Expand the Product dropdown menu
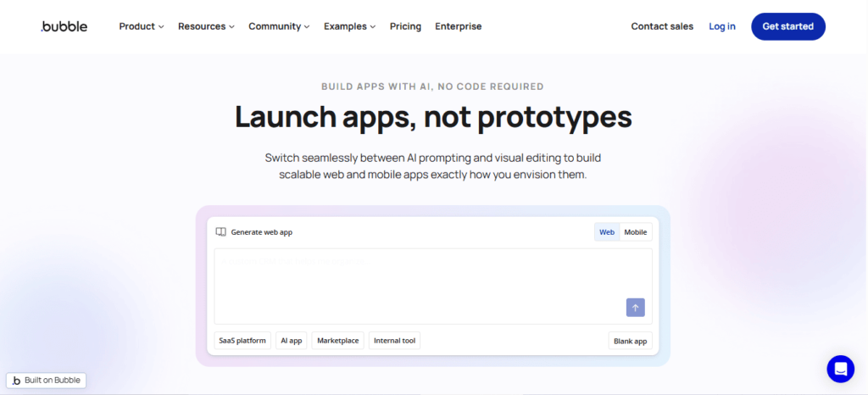The image size is (868, 395). tap(141, 26)
